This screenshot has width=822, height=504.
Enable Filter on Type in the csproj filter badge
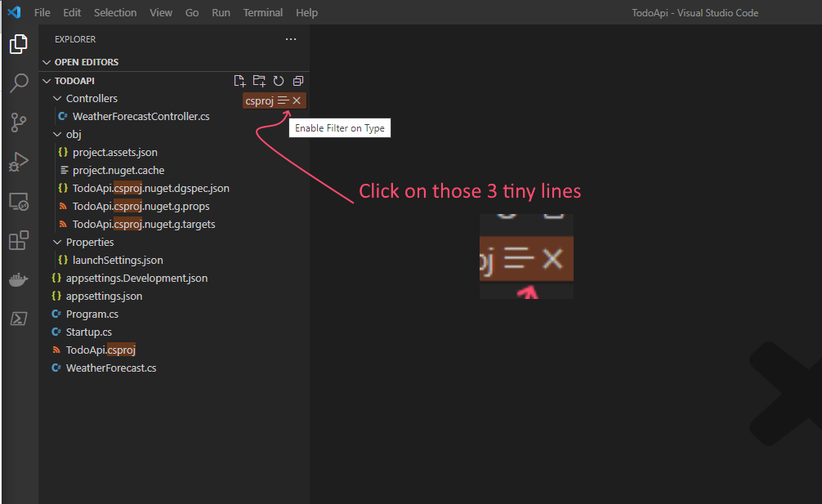point(284,100)
